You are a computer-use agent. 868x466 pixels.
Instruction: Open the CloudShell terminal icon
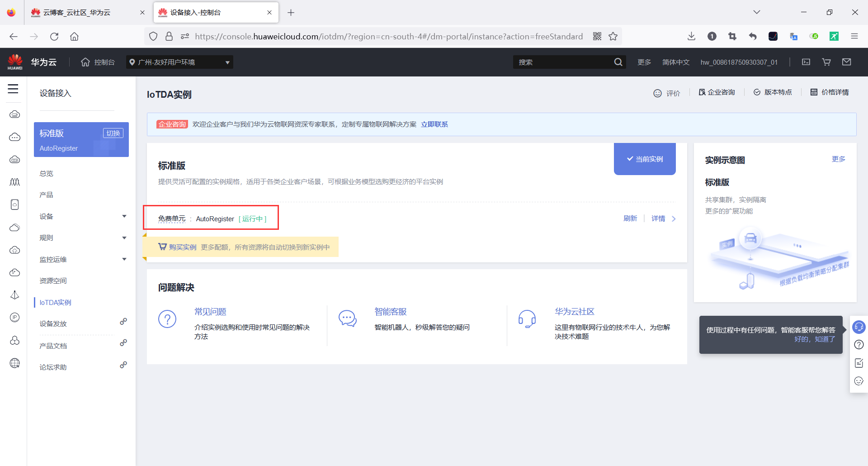[806, 62]
